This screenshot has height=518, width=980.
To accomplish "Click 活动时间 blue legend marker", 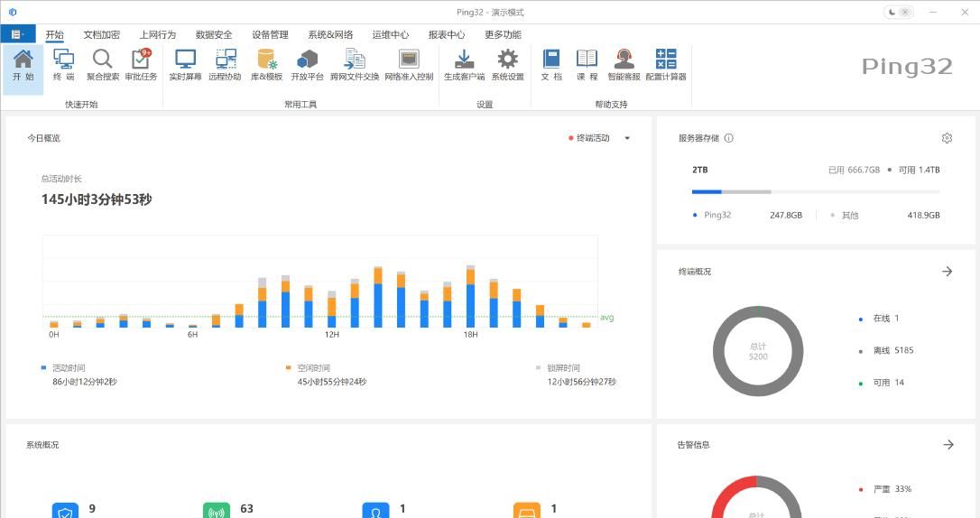I will (x=43, y=368).
